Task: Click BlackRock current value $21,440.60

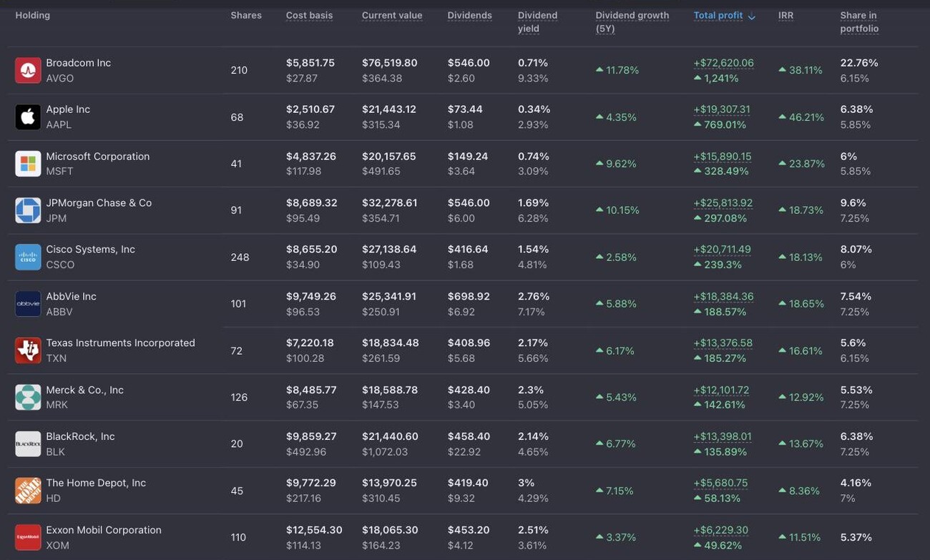Action: tap(390, 437)
